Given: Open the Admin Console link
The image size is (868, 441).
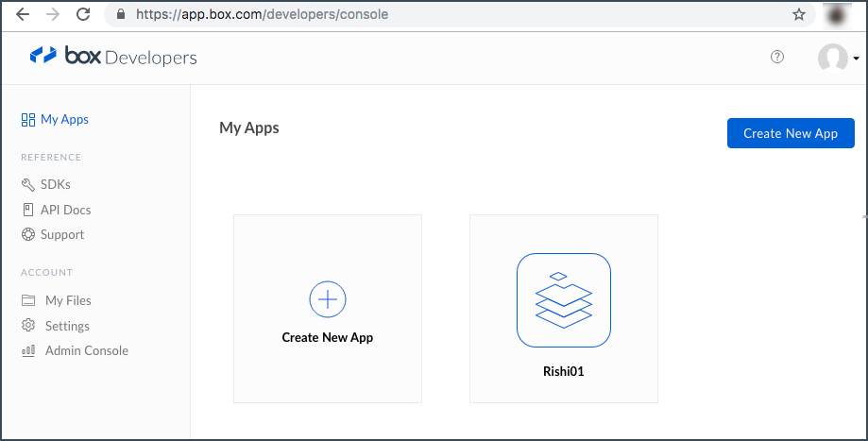Looking at the screenshot, I should pos(86,350).
